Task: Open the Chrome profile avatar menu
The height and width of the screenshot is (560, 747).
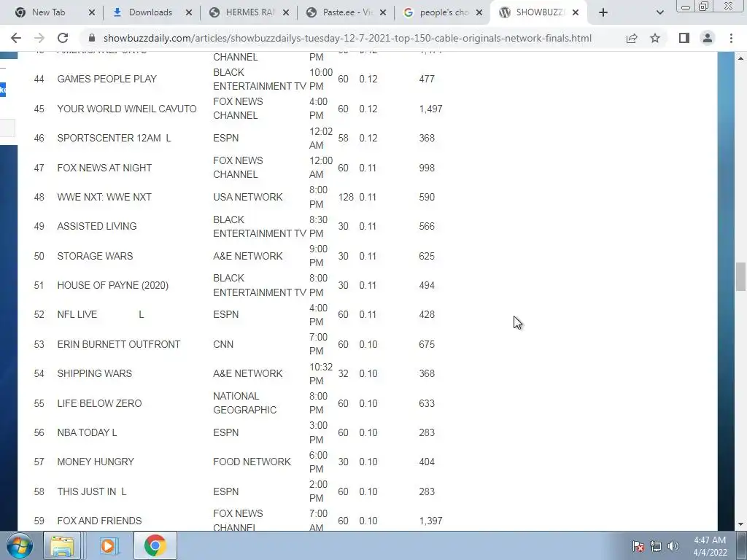Action: pos(708,38)
